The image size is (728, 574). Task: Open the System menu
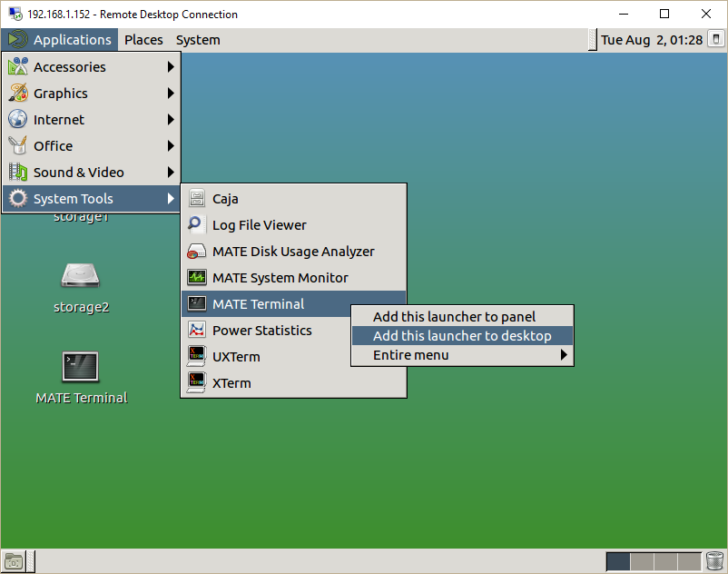[198, 40]
